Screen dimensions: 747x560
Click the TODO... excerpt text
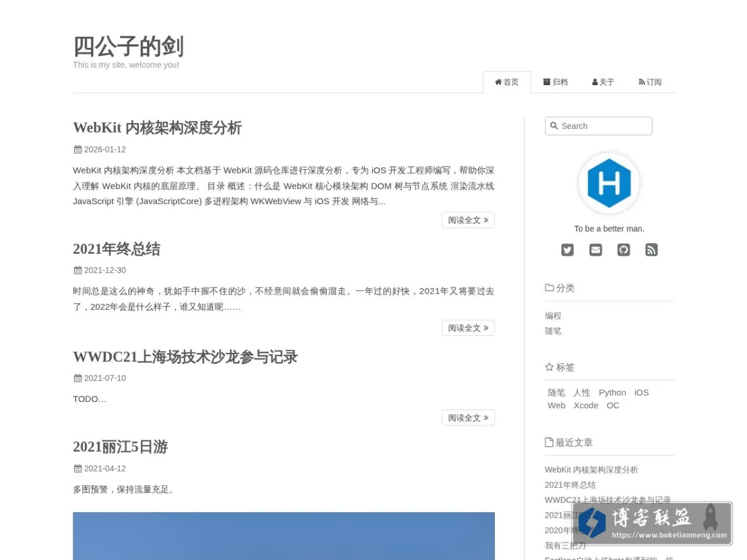point(90,399)
